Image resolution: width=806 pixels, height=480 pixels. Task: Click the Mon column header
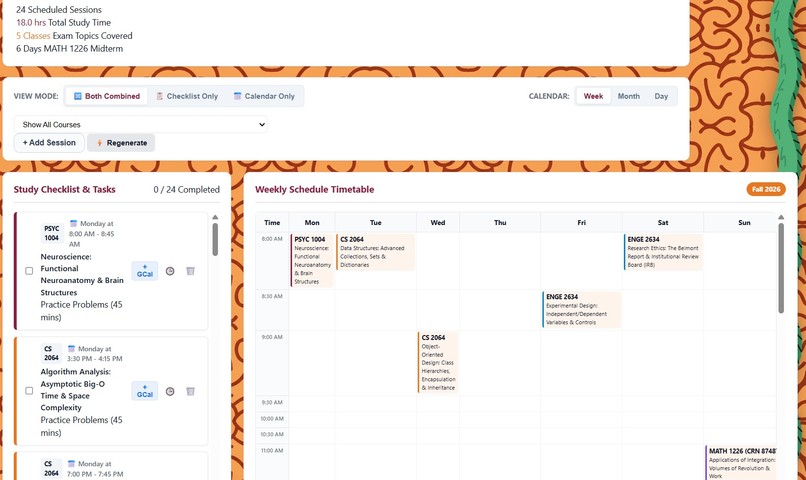pyautogui.click(x=312, y=223)
